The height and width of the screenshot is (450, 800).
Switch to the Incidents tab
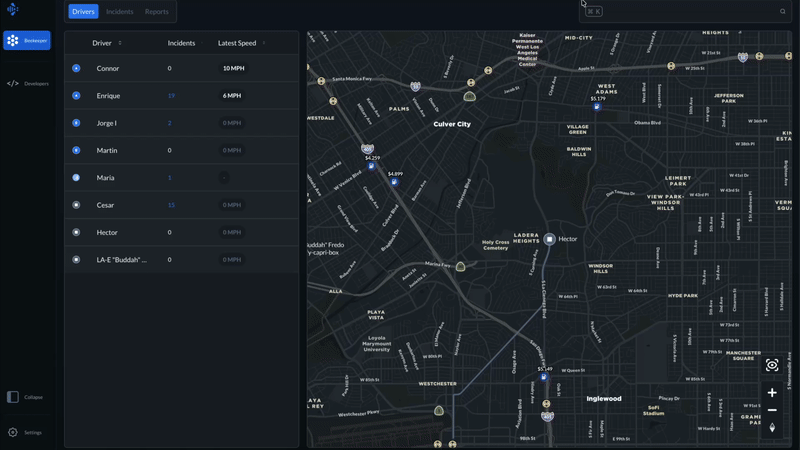(x=120, y=12)
